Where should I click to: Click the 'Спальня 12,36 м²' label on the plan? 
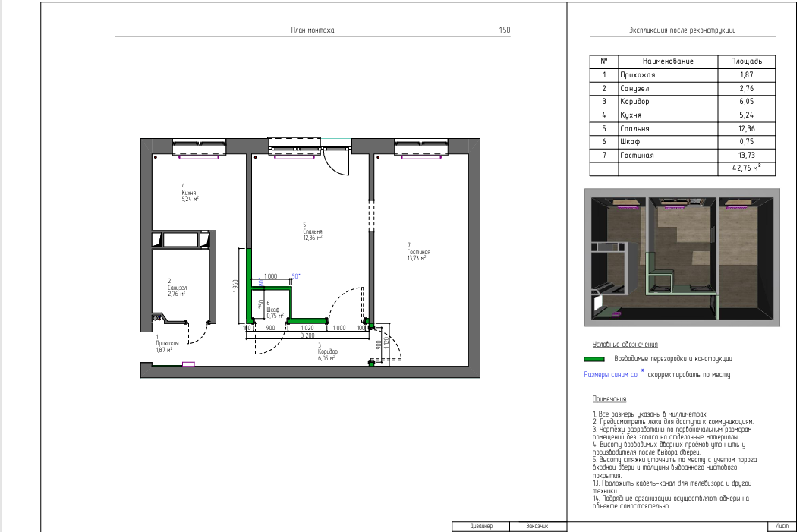click(x=312, y=231)
